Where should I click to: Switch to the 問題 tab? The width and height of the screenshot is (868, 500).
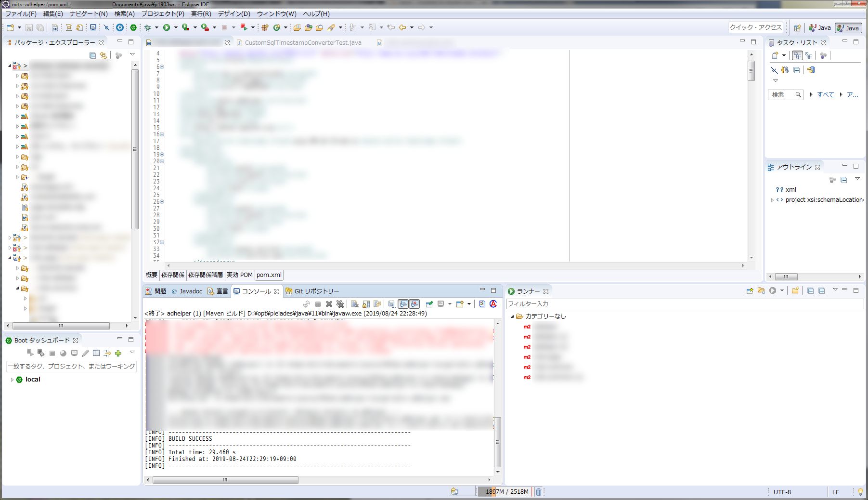point(156,291)
